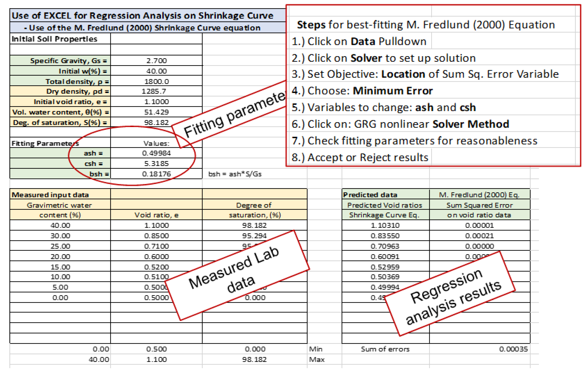The height and width of the screenshot is (377, 588).
Task: Select Total density value 1800.0 cell
Action: (x=156, y=81)
